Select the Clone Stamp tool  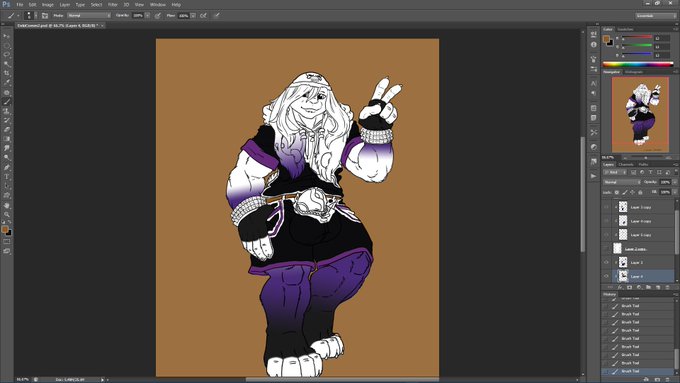tap(7, 111)
